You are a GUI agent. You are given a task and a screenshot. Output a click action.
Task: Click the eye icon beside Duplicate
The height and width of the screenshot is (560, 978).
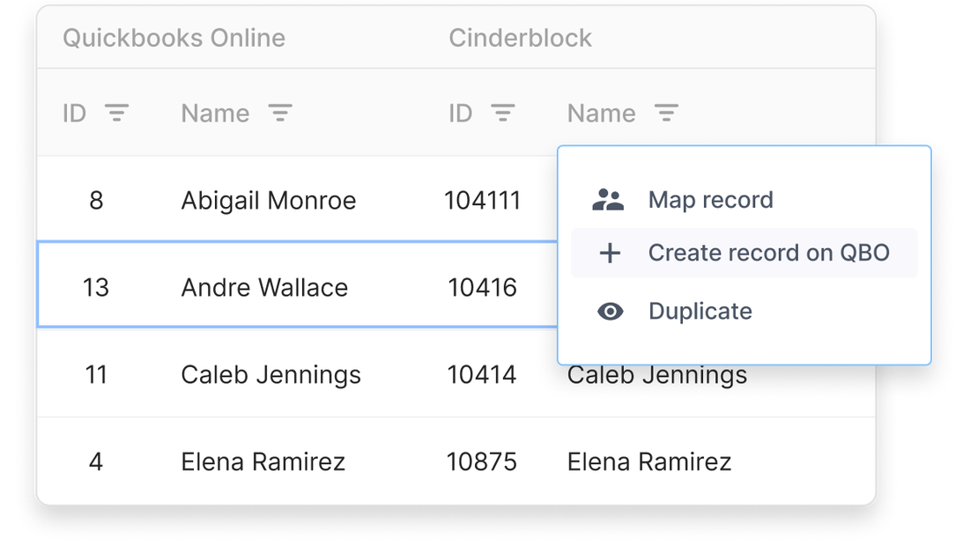click(610, 312)
